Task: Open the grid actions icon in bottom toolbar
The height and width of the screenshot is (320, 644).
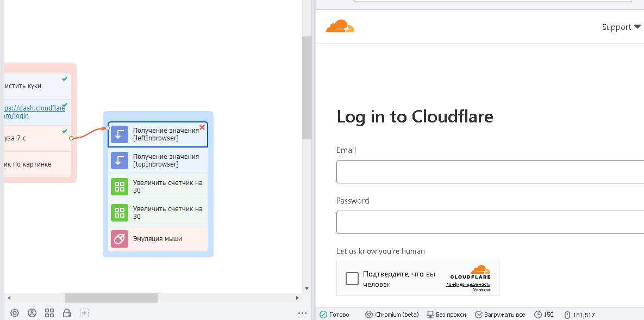Action: [x=49, y=313]
